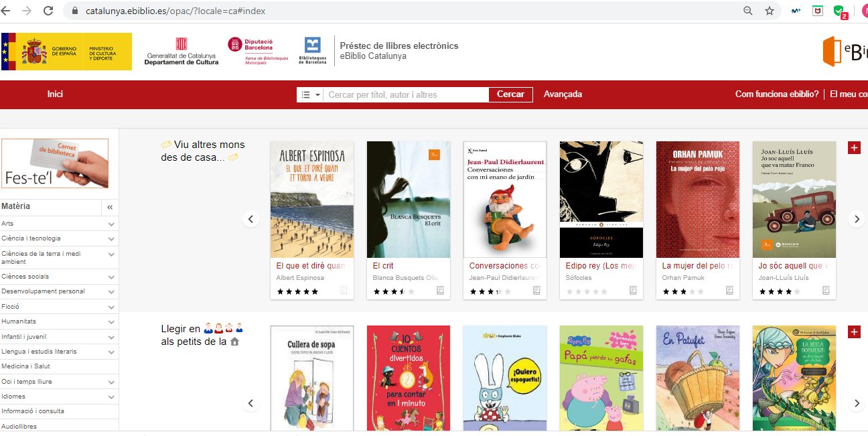Click the green shield extension icon
Screen dimensions: 868x436
pyautogui.click(x=839, y=11)
